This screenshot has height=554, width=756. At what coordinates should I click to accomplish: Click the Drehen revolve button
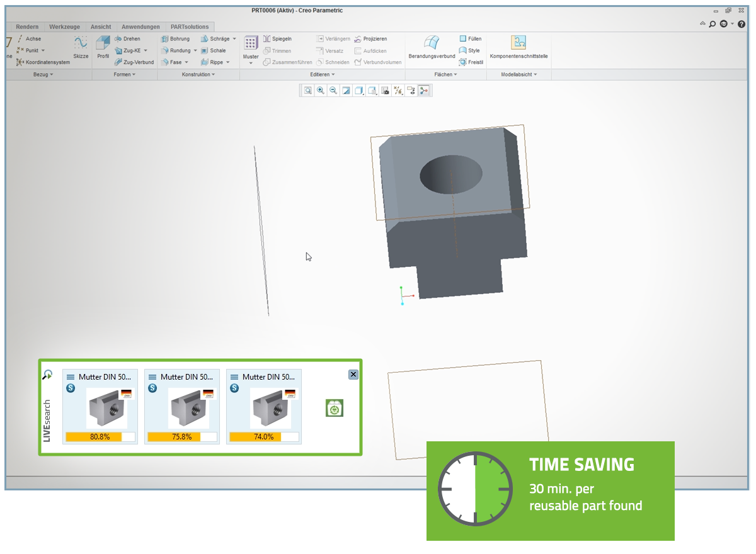127,39
